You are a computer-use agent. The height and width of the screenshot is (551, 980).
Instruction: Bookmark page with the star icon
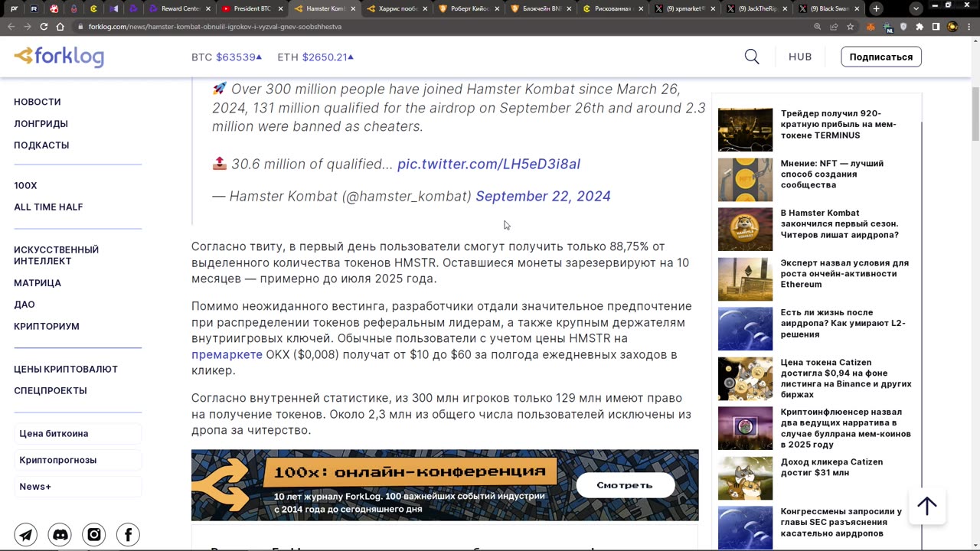[850, 26]
